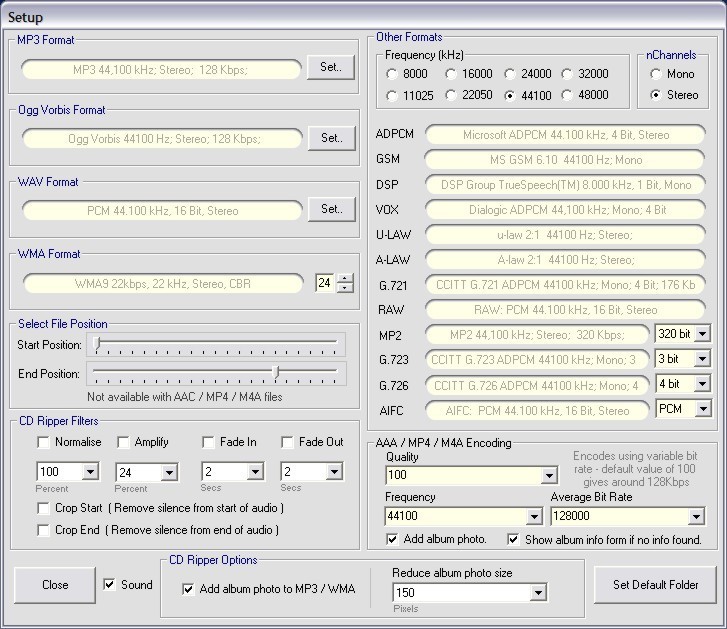Click the RAW: PCM format field
Screen dimensions: 727x629
point(566,310)
